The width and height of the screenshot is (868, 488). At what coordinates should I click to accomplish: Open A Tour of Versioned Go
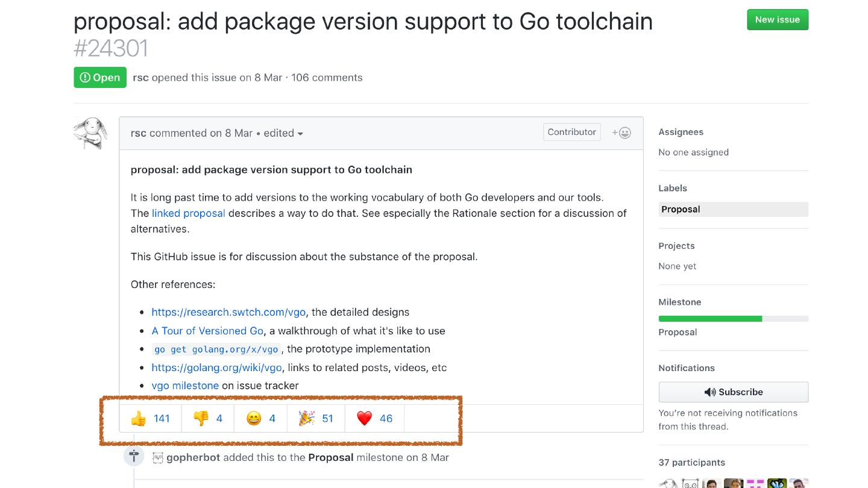coord(207,331)
